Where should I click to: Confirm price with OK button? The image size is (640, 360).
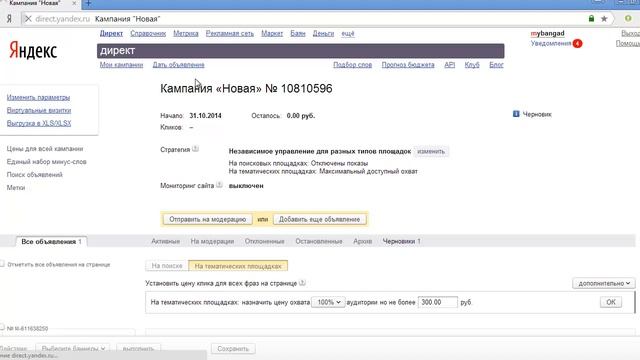pyautogui.click(x=611, y=302)
